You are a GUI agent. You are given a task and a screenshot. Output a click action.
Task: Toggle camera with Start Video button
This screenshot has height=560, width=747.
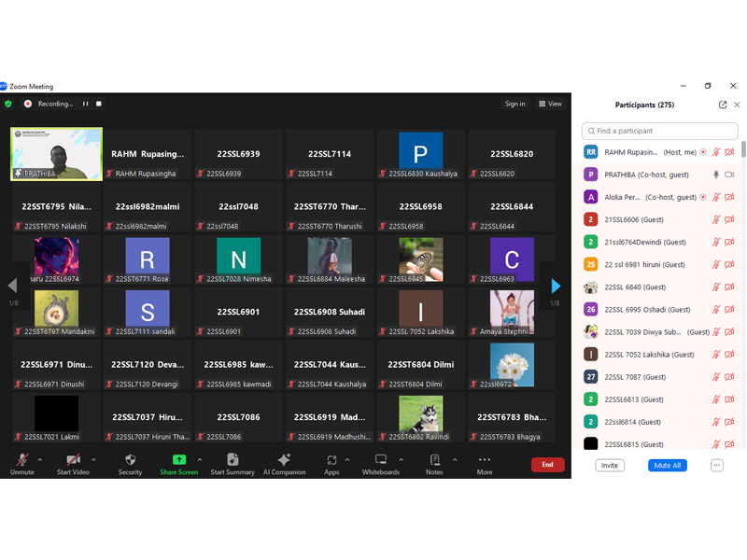click(x=73, y=464)
